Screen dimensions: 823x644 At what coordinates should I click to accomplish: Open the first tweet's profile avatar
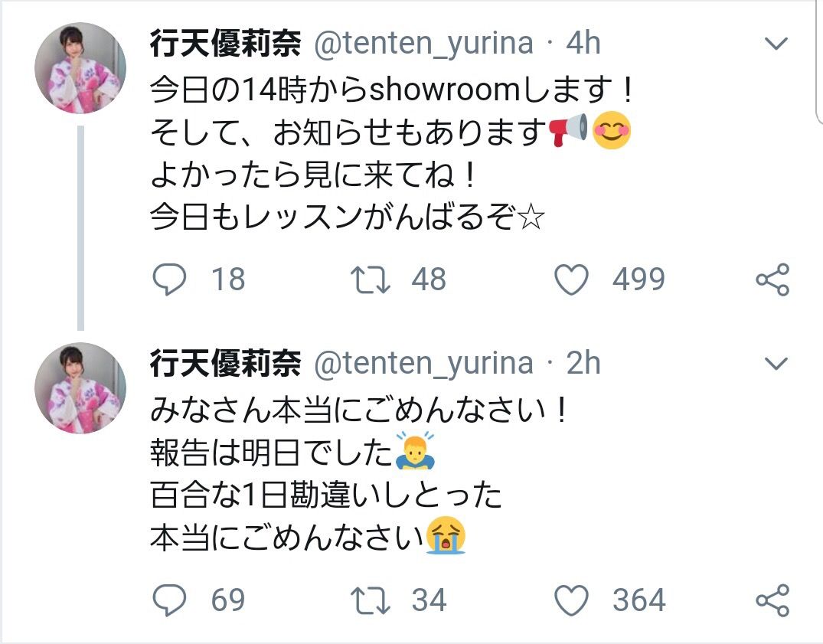(80, 68)
